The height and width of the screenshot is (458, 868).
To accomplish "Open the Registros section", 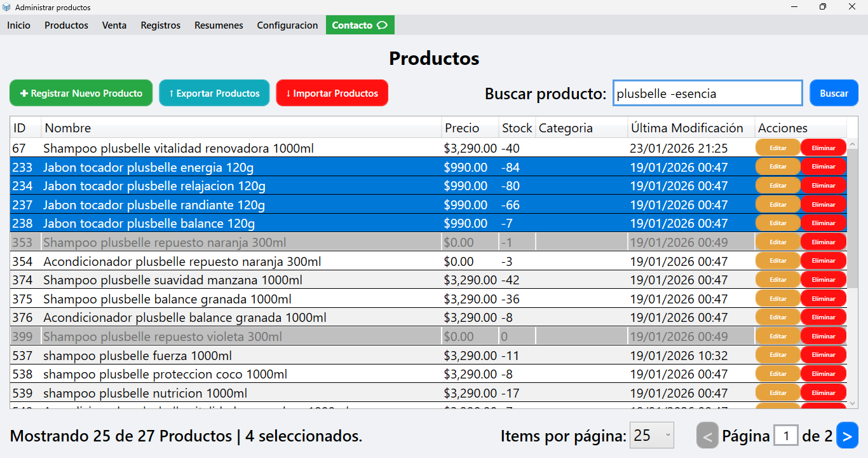I will [x=160, y=25].
